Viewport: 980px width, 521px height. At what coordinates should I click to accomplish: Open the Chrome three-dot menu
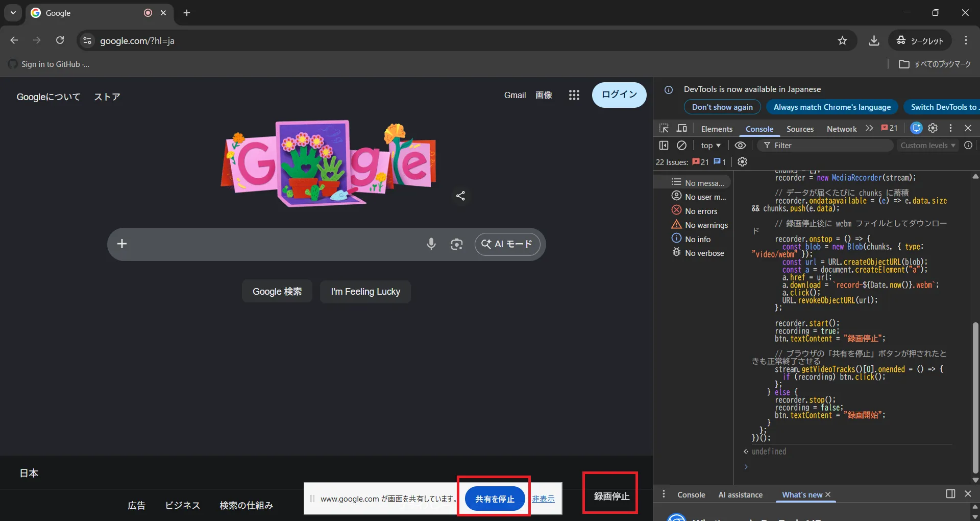966,40
